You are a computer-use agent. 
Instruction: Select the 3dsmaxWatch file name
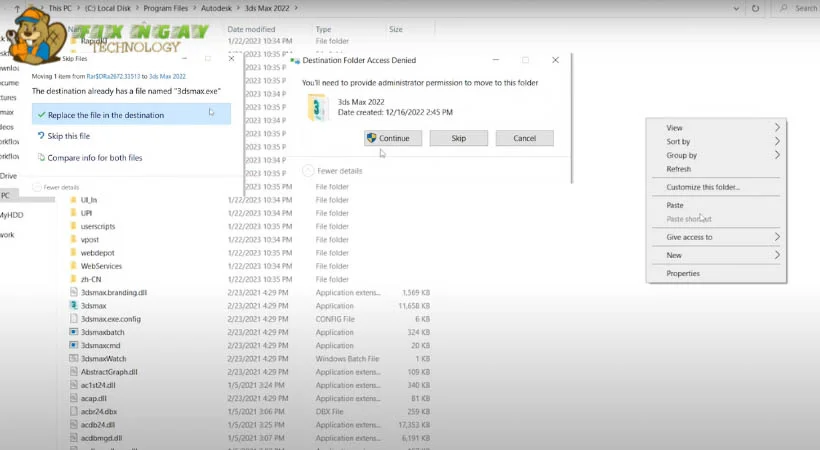point(103,358)
